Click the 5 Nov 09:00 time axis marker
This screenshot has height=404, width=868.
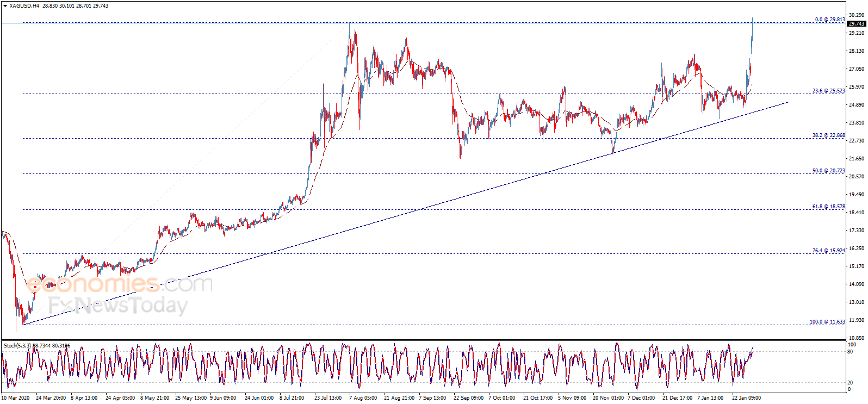[x=572, y=398]
